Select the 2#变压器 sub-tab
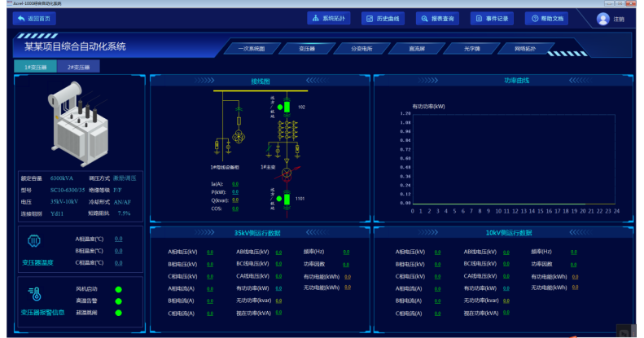The width and height of the screenshot is (644, 338). [x=78, y=67]
